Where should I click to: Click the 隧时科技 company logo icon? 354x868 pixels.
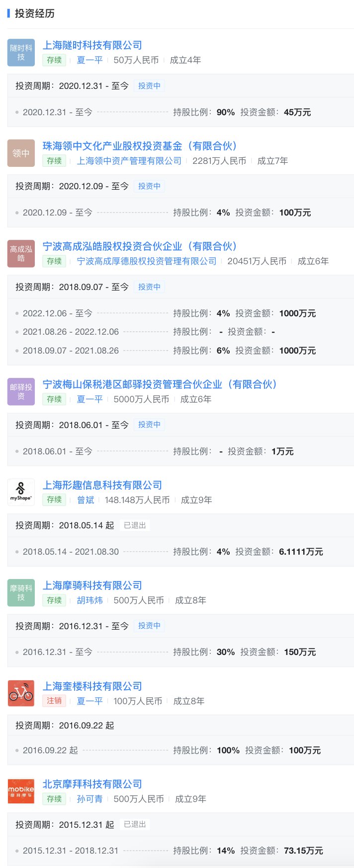click(x=21, y=53)
